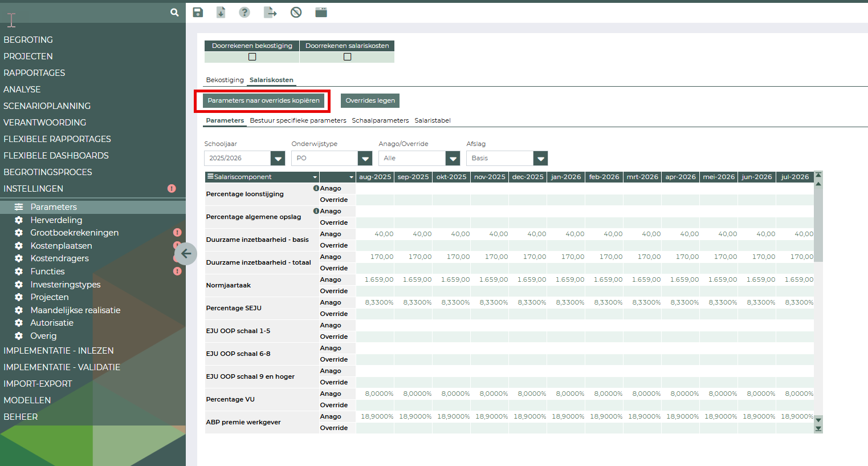Click the save disk icon

point(198,13)
